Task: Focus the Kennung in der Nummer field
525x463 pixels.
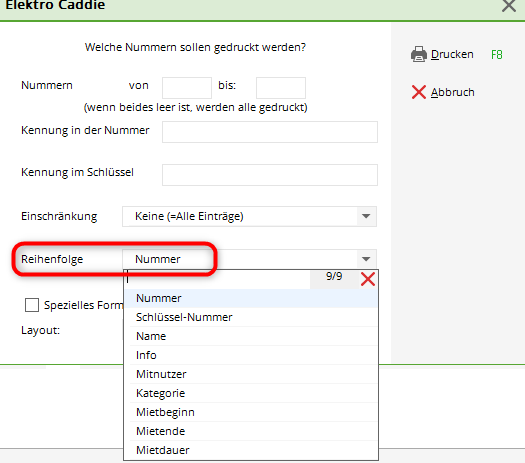Action: (x=270, y=132)
